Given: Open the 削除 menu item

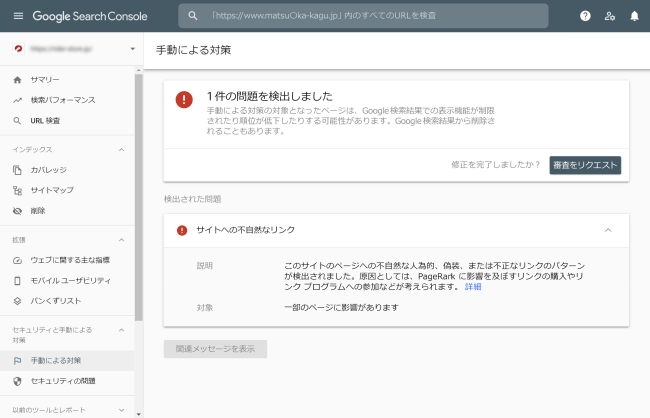Looking at the screenshot, I should pos(38,211).
